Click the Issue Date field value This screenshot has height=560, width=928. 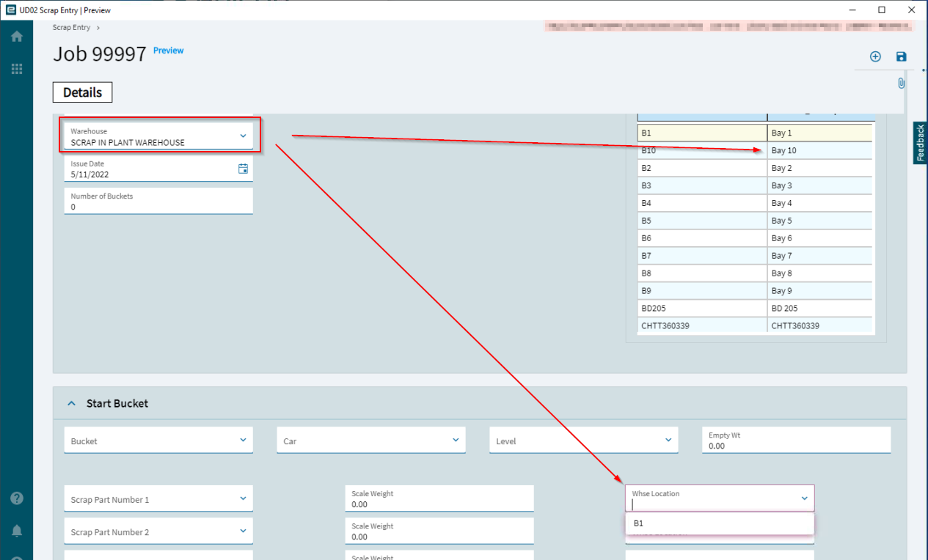[x=88, y=175]
